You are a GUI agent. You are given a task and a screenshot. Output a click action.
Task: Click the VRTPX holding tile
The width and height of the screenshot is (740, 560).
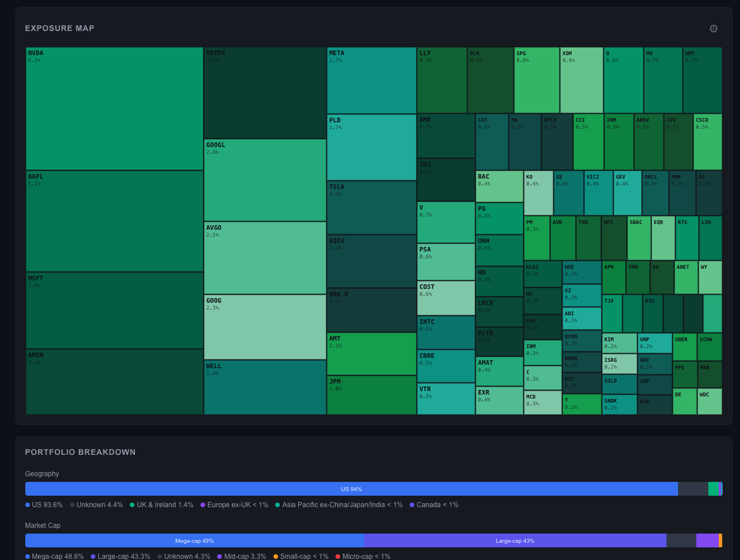265,92
